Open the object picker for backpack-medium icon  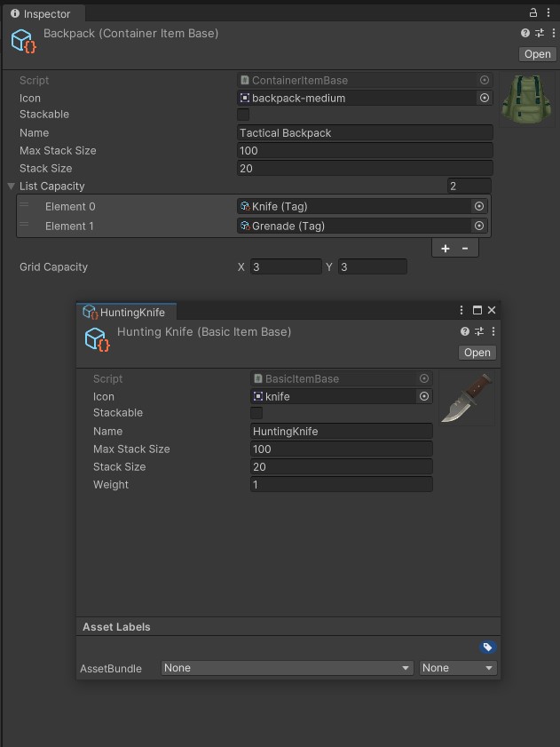pyautogui.click(x=485, y=97)
